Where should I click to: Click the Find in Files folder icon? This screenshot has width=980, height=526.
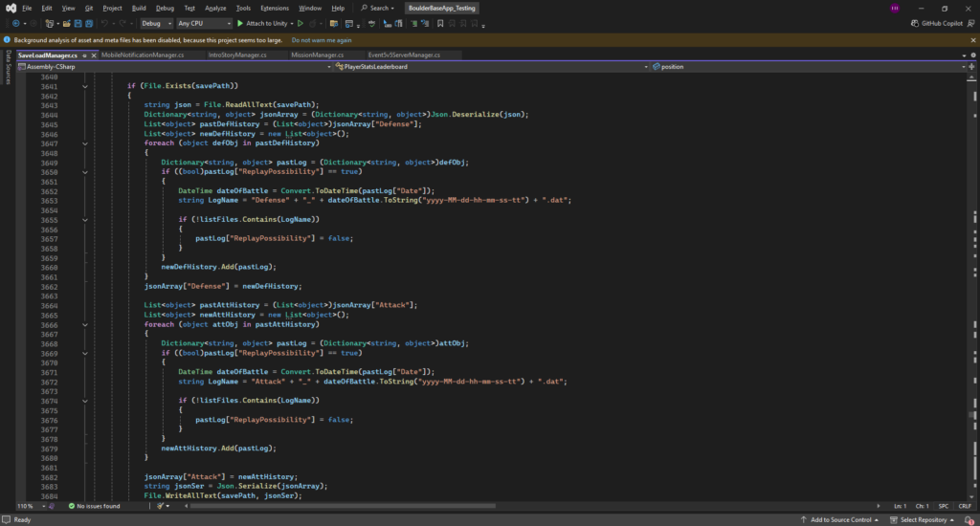coord(334,24)
